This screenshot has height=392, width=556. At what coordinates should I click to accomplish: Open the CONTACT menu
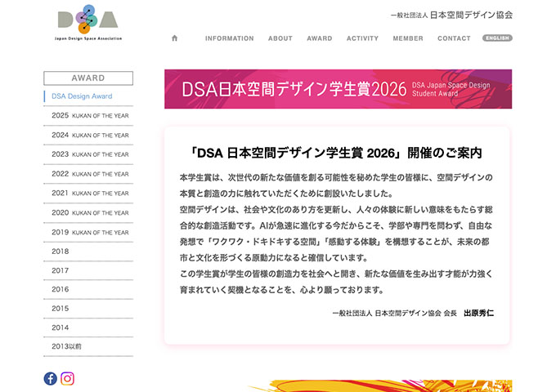(x=454, y=38)
